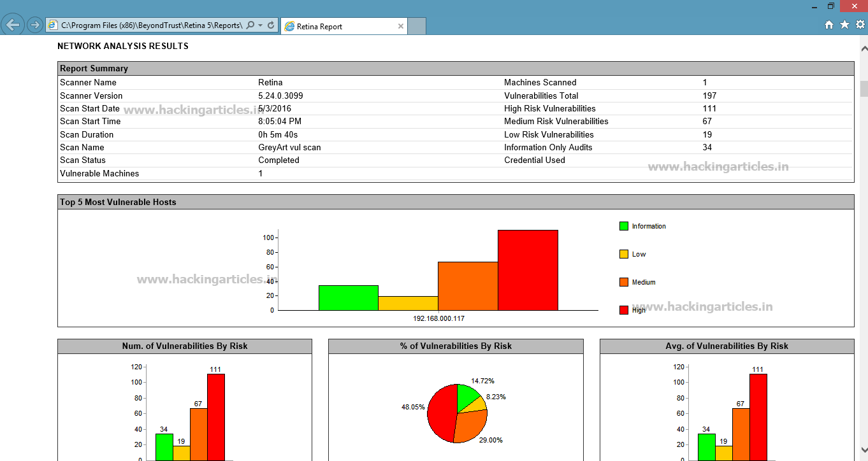Click the red High legend swatch
Image resolution: width=868 pixels, height=461 pixels.
pyautogui.click(x=624, y=310)
